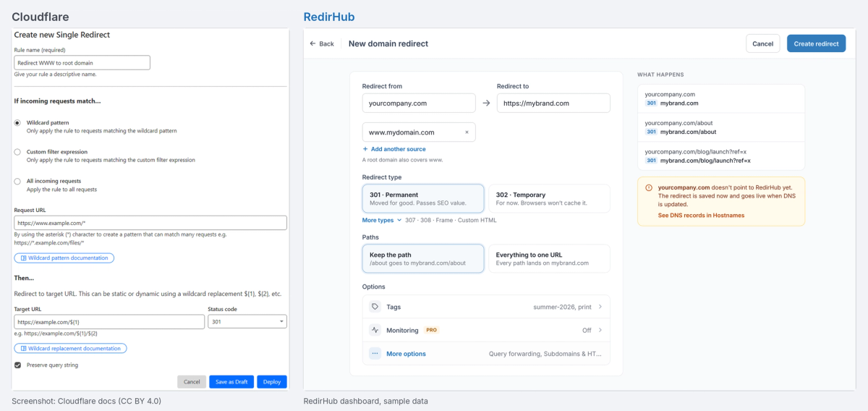Choose the 301 · Permanent redirect type
868x411 pixels.
click(423, 198)
